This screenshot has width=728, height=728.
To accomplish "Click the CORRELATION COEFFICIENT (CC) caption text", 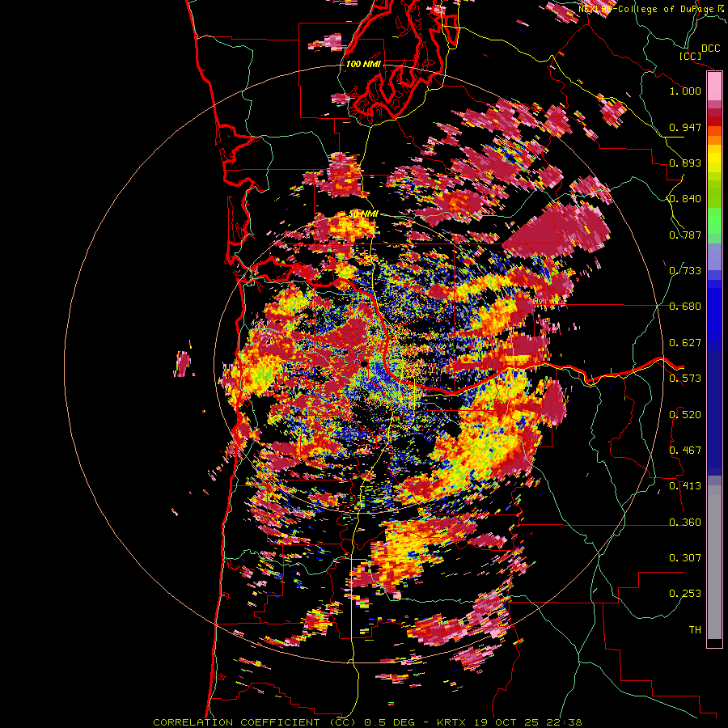I will (255, 722).
